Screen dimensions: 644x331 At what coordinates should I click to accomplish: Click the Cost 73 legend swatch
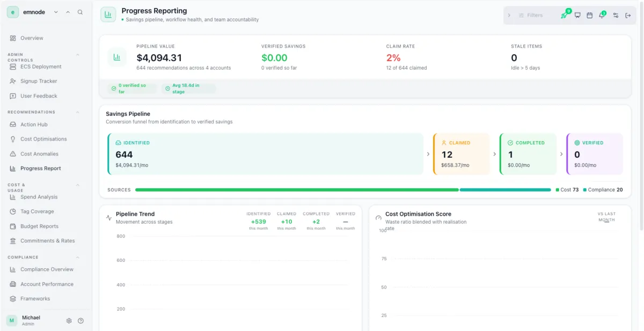(558, 190)
